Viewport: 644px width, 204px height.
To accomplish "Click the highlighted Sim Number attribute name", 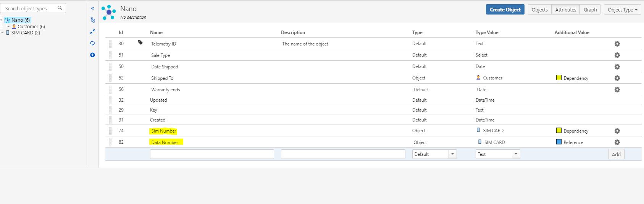I will point(163,131).
